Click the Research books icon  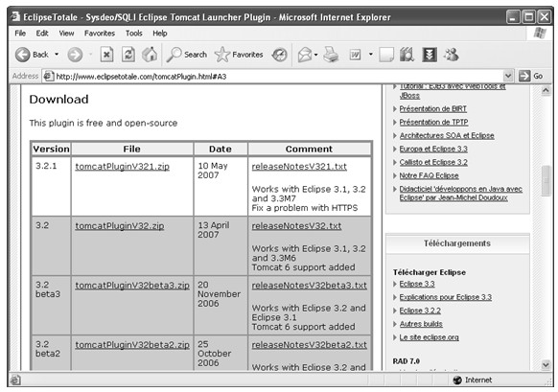[407, 55]
